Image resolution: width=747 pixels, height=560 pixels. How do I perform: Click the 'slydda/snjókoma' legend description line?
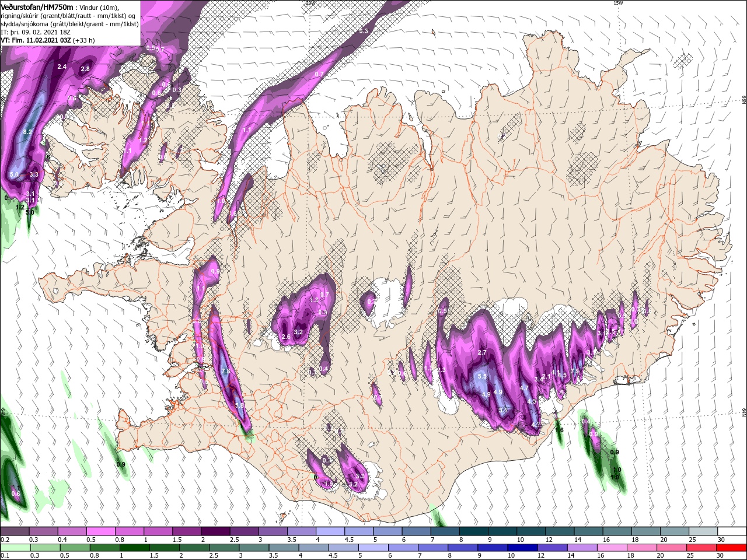69,24
